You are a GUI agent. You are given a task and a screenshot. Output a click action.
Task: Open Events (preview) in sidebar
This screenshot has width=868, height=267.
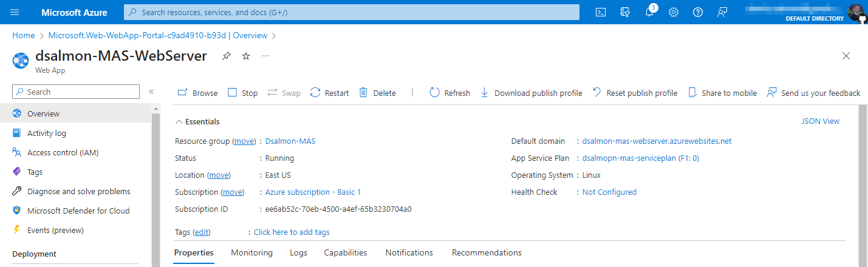point(76,230)
